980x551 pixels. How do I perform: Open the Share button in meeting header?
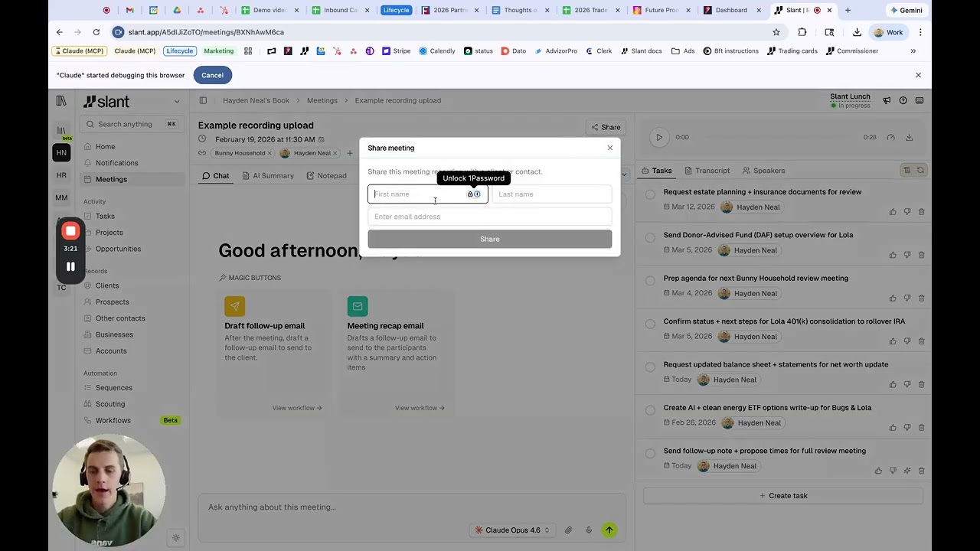tap(605, 127)
